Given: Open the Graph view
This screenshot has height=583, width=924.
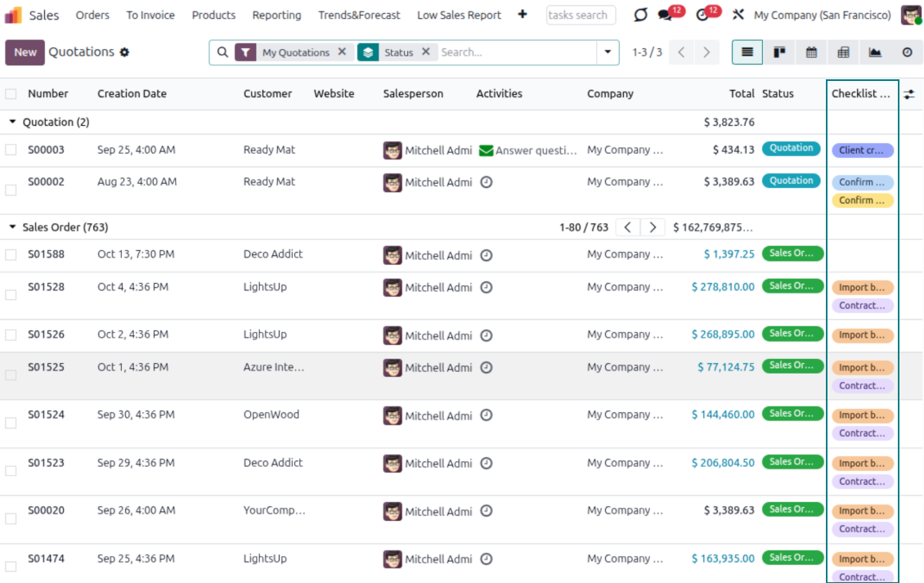Looking at the screenshot, I should (x=875, y=52).
